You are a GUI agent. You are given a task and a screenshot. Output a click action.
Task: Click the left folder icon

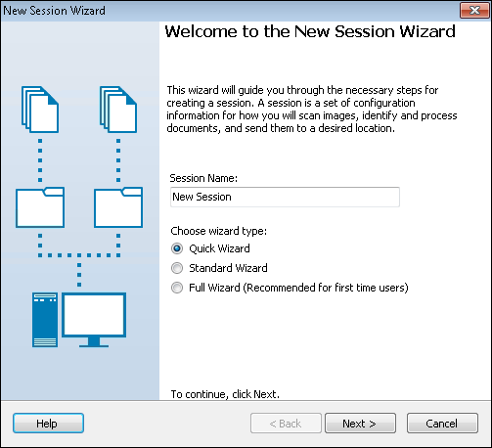(40, 207)
